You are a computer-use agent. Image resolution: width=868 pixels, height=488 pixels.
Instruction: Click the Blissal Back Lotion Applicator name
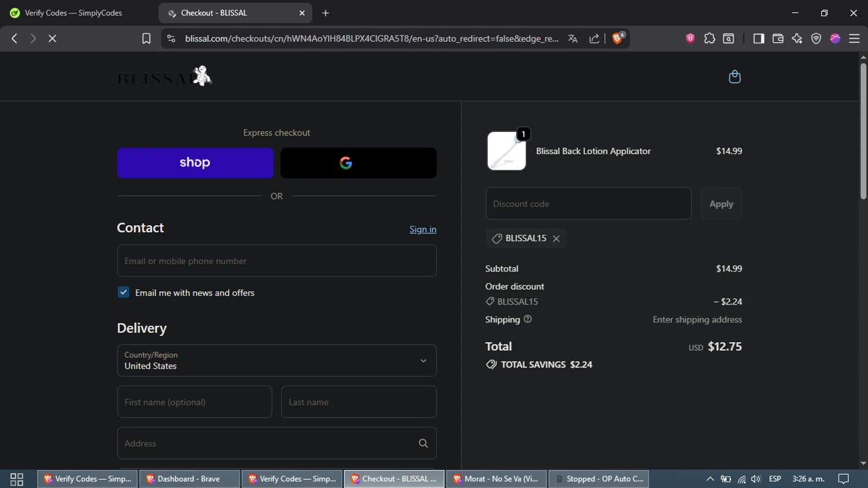pos(593,151)
